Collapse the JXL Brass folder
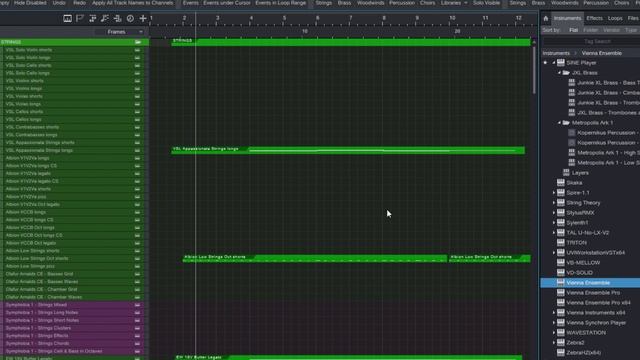Screen dimensions: 640x360 click(559, 73)
